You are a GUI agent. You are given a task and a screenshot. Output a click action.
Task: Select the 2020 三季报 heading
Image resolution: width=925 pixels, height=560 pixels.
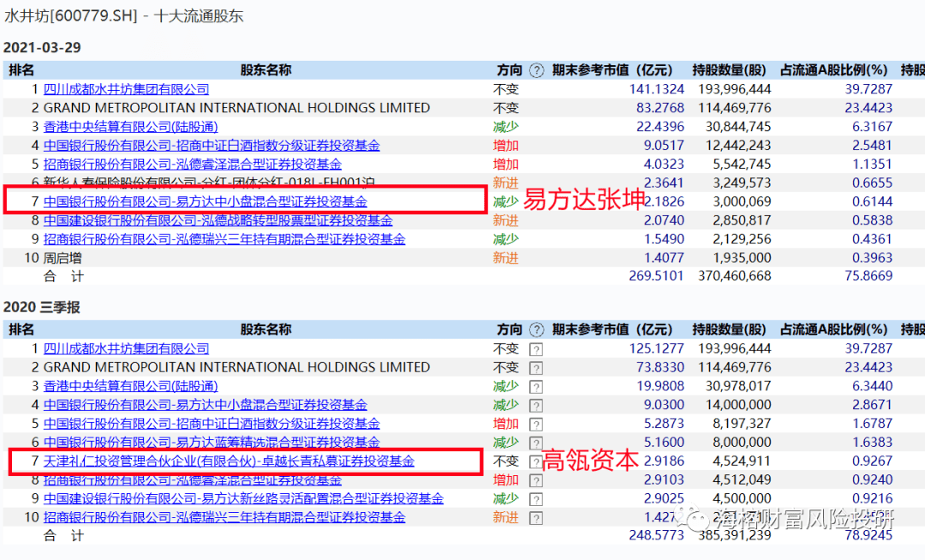[41, 307]
